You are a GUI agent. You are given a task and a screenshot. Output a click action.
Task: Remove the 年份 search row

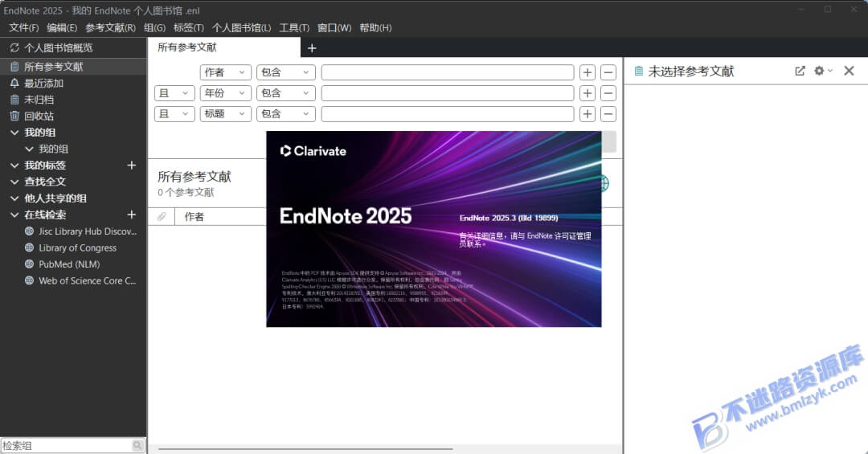608,93
